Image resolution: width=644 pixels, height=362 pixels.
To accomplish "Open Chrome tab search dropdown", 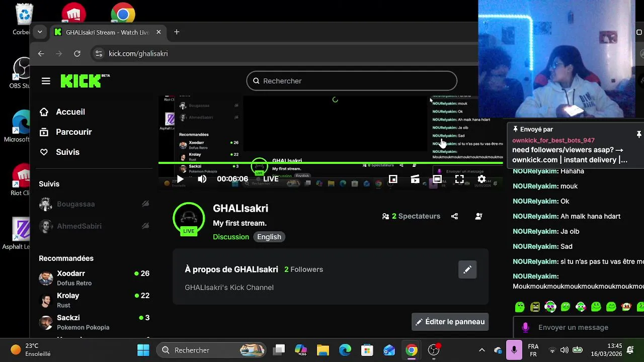I will pyautogui.click(x=39, y=32).
